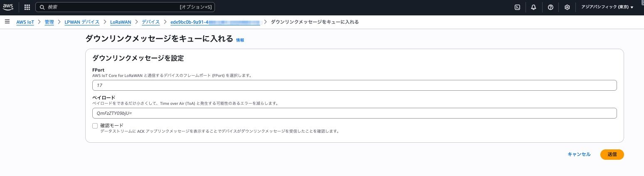Screen dimensions: 644x176
Task: Toggle the hamburger side navigation menu
Action: tap(7, 22)
